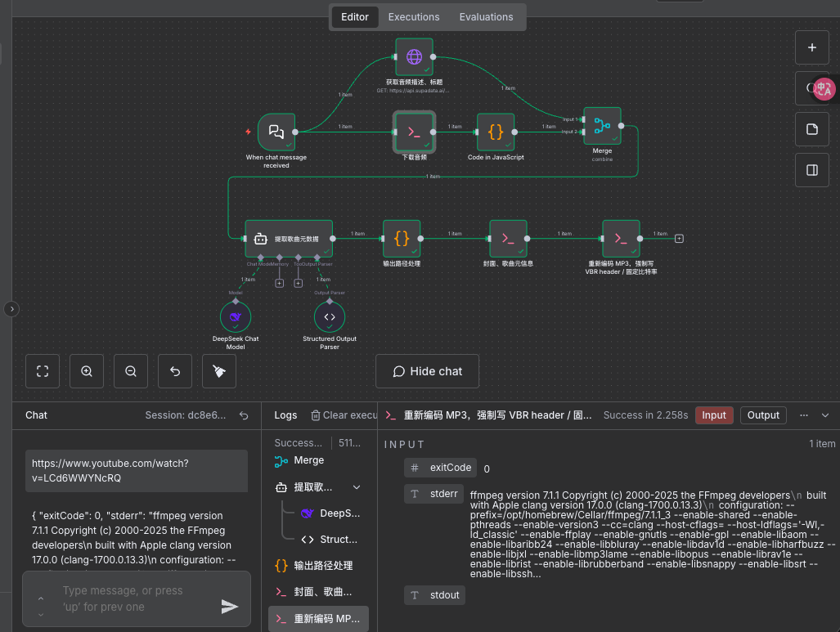Switch to Input data view
The height and width of the screenshot is (632, 840).
[x=713, y=415]
